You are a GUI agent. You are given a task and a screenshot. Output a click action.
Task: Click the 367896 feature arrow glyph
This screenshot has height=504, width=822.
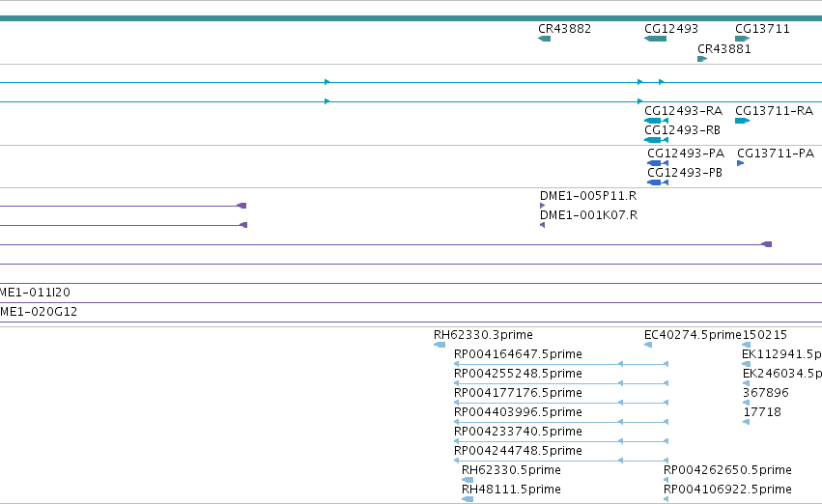(x=746, y=403)
